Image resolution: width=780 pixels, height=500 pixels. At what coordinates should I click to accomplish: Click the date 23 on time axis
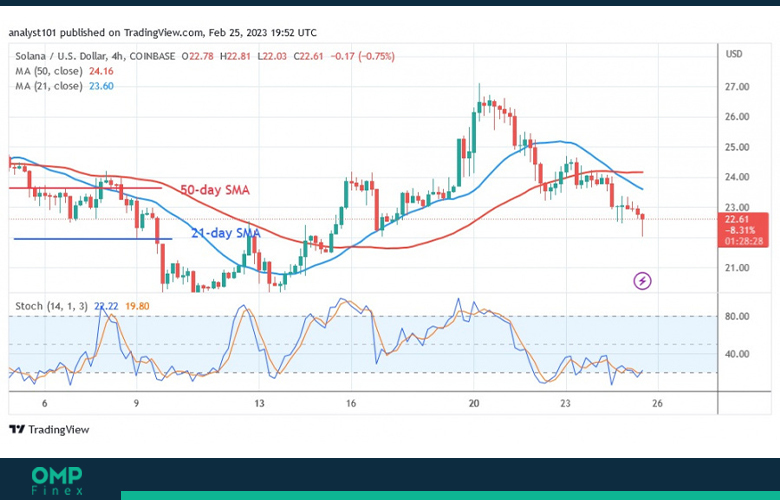click(565, 403)
